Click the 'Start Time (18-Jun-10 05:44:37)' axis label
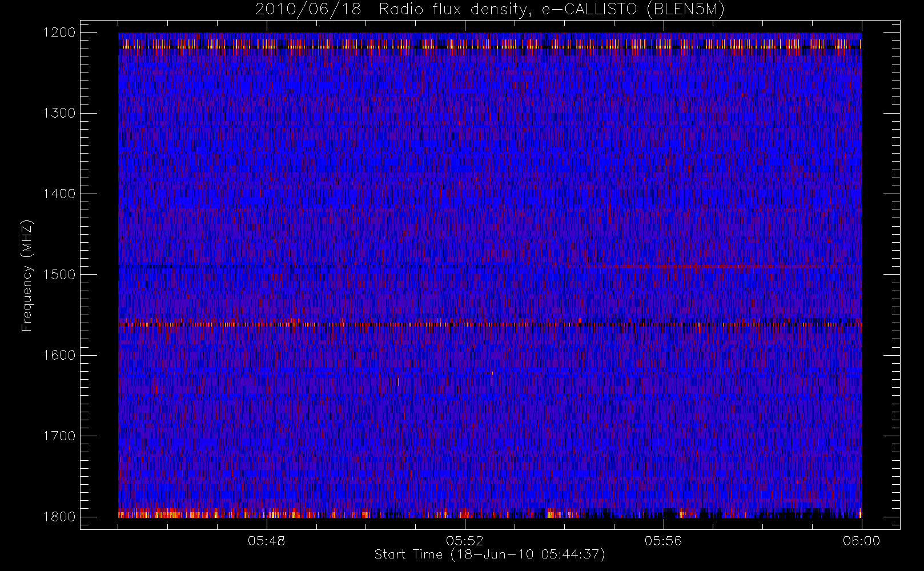Screen dimensions: 924x571 pyautogui.click(x=489, y=554)
